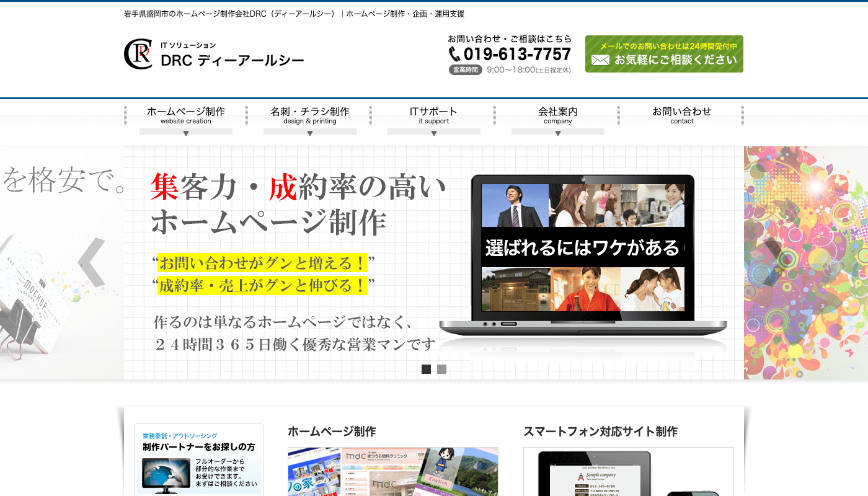Click the ホームページ制作 section thumbnail
Screen dimensions: 868x496
click(393, 471)
